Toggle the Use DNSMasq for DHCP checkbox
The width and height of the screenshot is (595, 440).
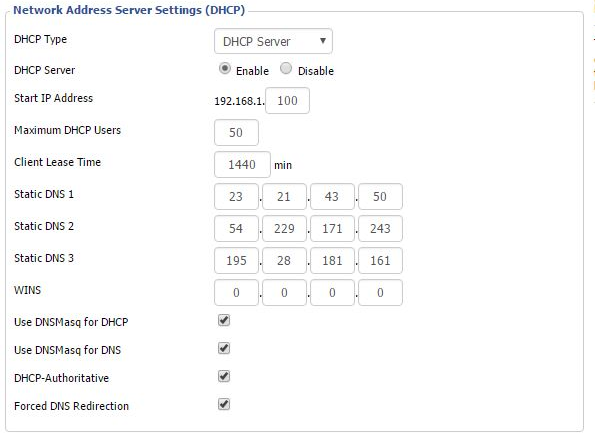(x=224, y=320)
